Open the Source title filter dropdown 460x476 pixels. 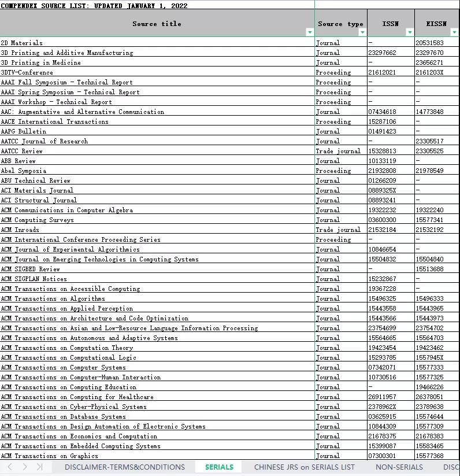tap(310, 32)
